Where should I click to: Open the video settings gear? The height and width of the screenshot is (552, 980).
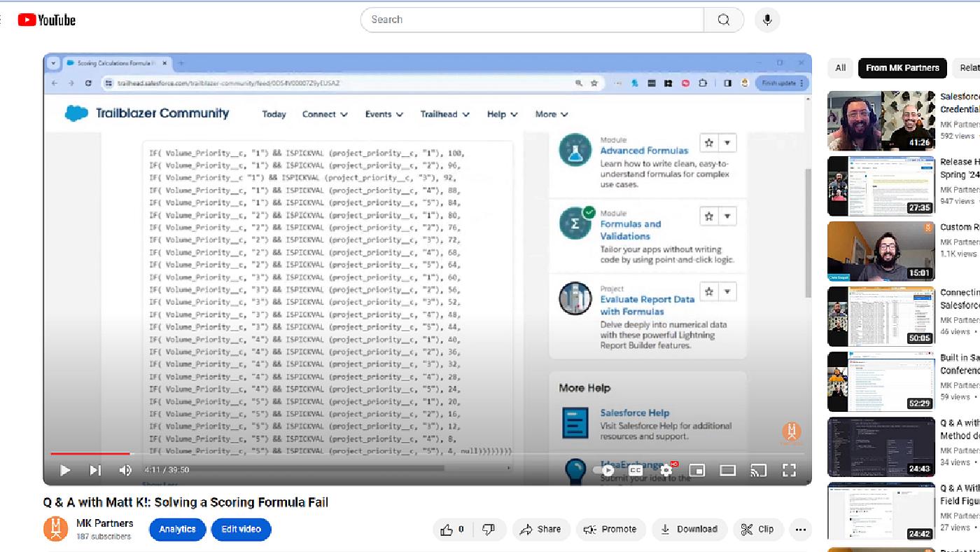666,470
